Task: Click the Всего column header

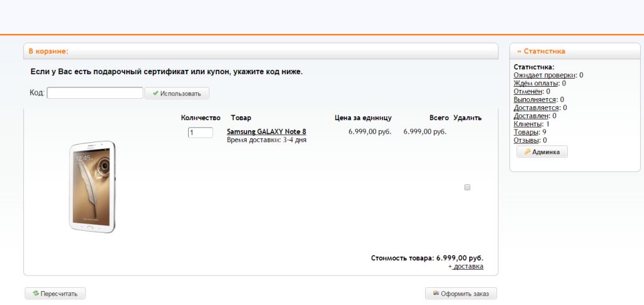Action: (439, 118)
